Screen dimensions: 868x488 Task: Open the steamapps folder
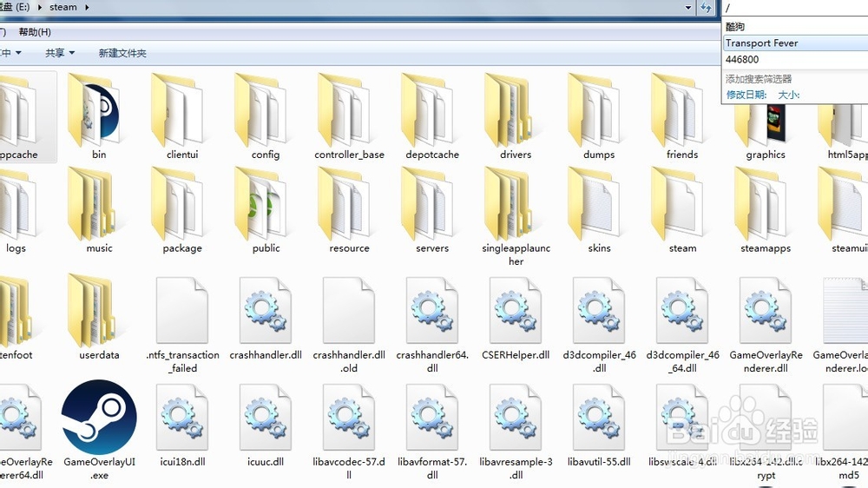tap(766, 210)
